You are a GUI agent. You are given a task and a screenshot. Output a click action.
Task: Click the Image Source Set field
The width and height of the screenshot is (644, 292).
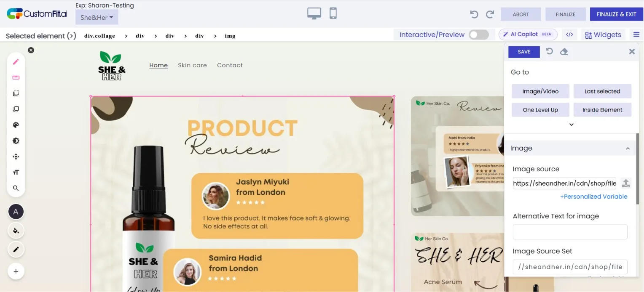click(x=570, y=267)
